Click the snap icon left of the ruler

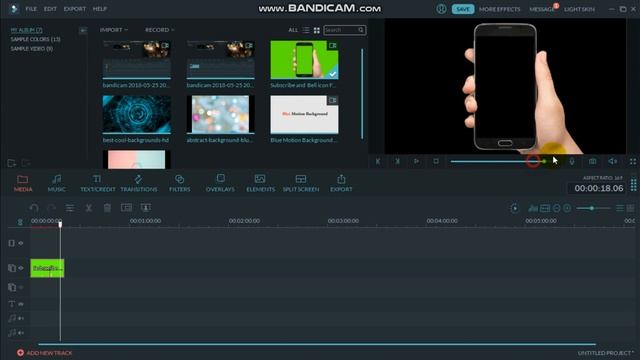20,222
